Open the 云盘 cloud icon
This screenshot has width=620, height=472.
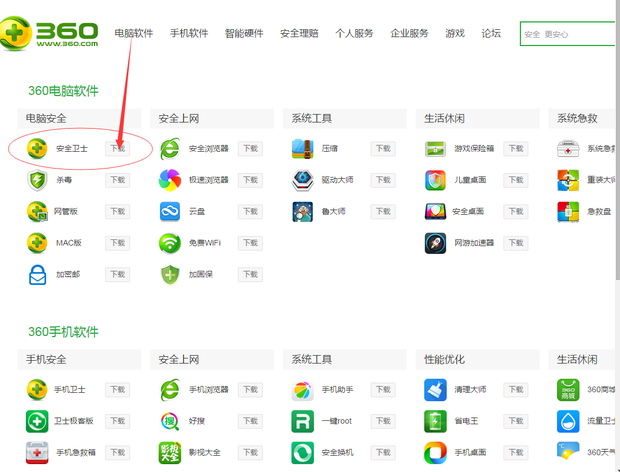pyautogui.click(x=170, y=211)
